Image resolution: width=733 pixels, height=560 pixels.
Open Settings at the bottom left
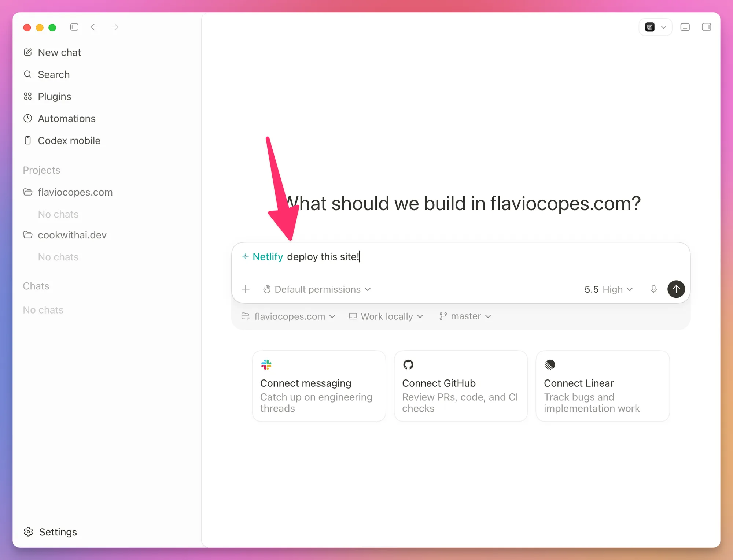50,532
